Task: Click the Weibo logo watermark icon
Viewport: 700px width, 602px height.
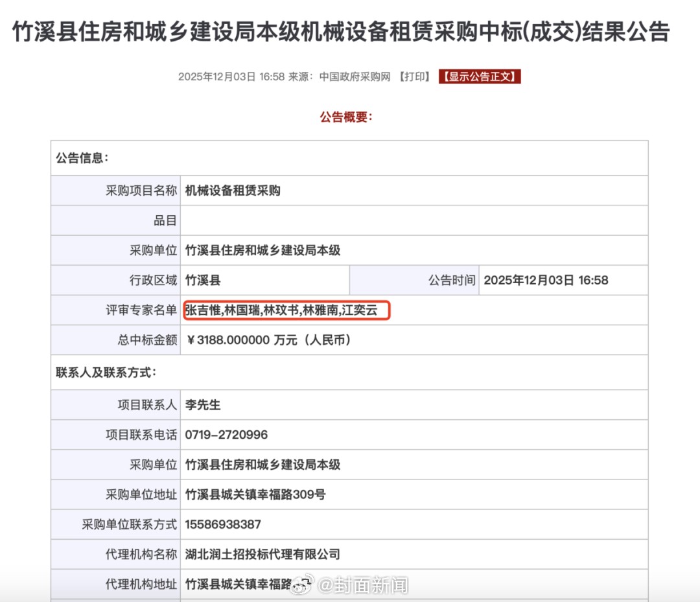Action: 301,585
